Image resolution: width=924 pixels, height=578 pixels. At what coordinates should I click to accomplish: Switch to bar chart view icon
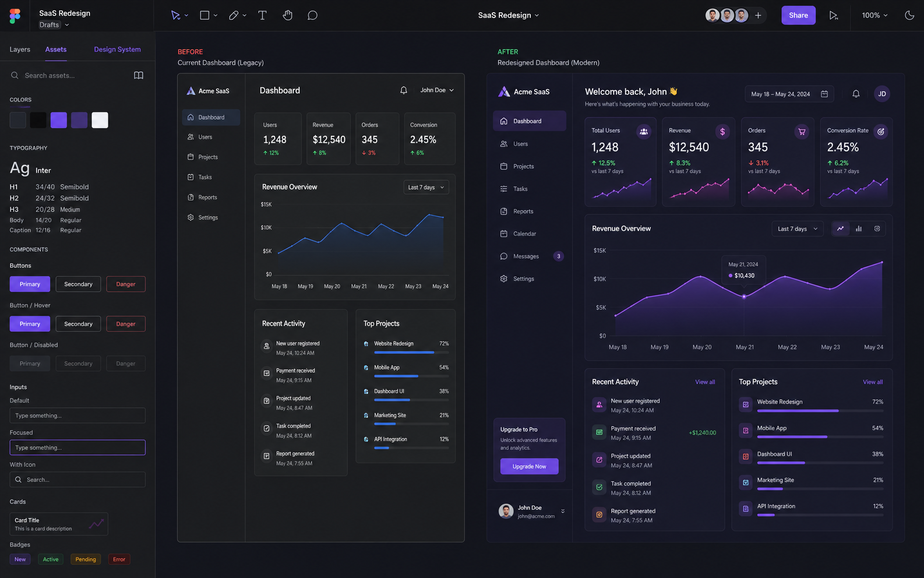859,229
